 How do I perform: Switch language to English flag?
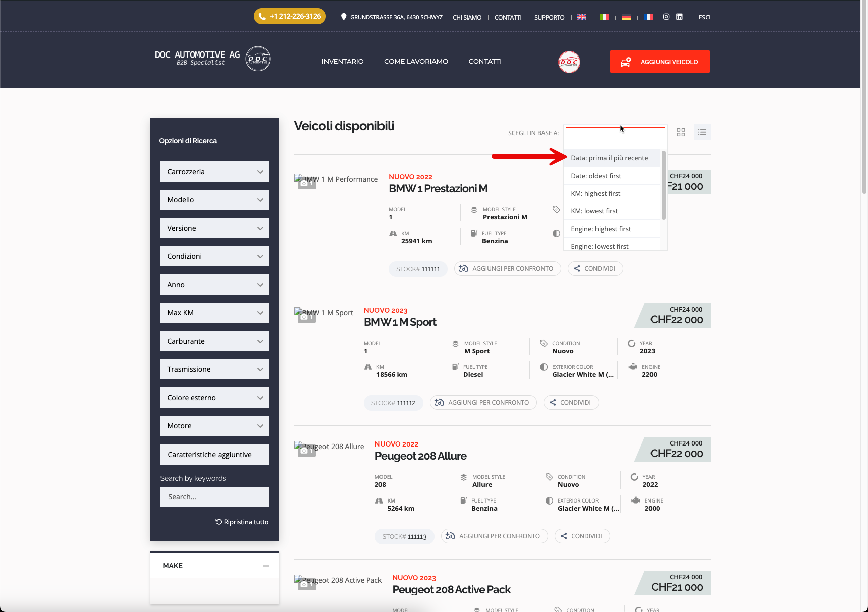click(x=582, y=17)
